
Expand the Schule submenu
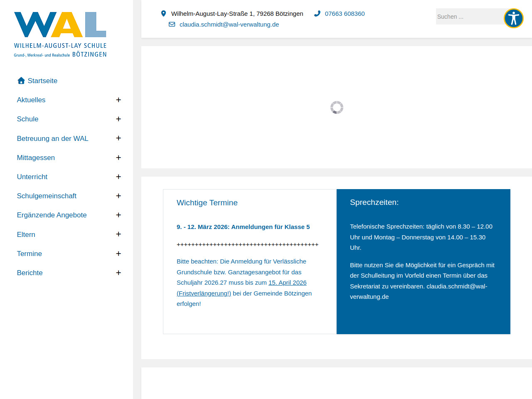click(x=118, y=119)
